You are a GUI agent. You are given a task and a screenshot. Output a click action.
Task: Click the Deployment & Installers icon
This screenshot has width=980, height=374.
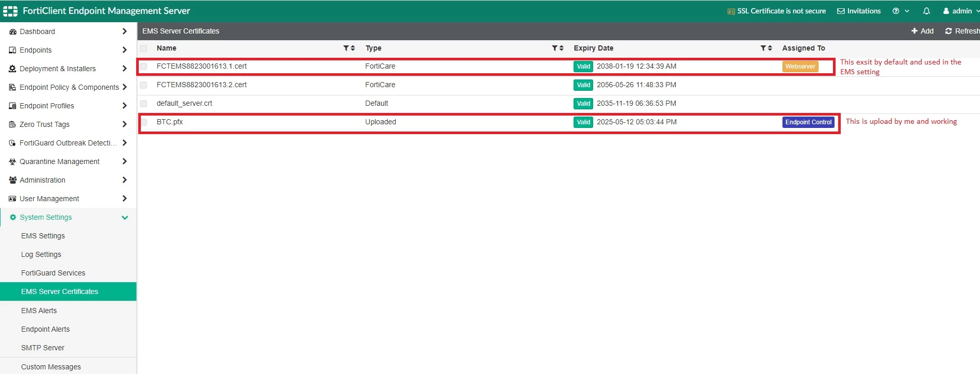point(13,69)
